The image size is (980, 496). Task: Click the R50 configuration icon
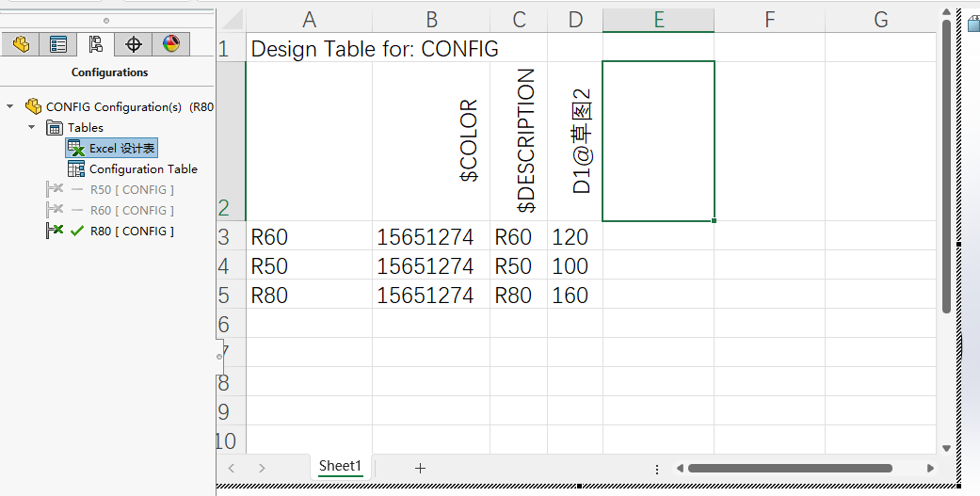[x=55, y=189]
